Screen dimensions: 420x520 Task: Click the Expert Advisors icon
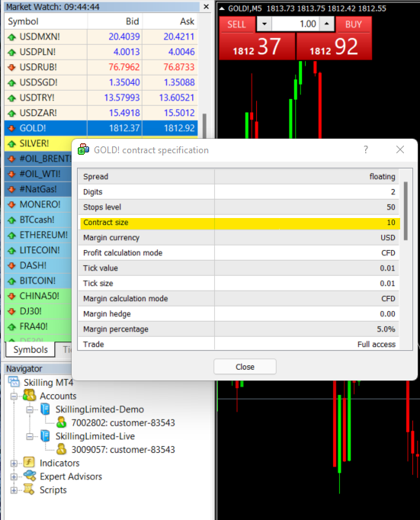pos(30,476)
